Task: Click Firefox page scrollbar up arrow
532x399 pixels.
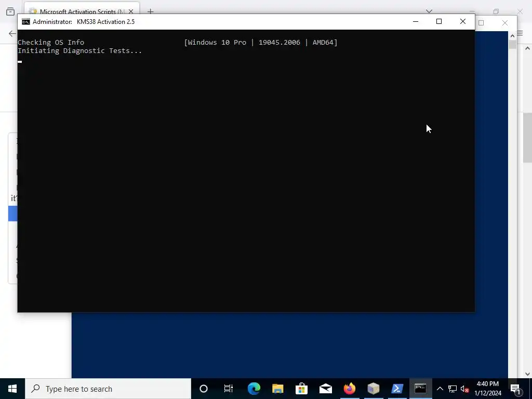Action: point(528,48)
